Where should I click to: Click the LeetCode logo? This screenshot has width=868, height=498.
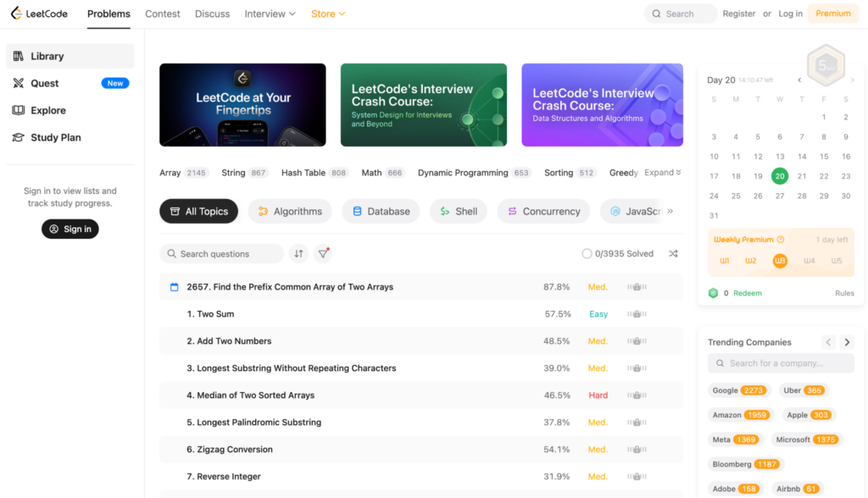[39, 14]
